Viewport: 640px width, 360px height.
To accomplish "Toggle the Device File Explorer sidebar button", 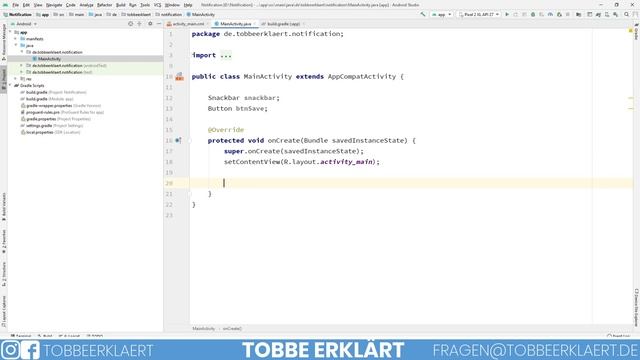I will (636, 307).
